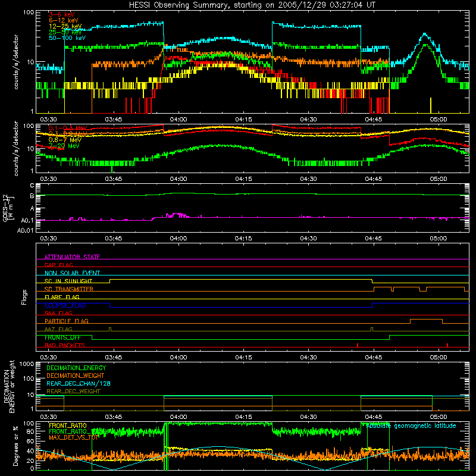Click the 80 tick label on bottom plot
This screenshot has height=476, width=476.
coord(30,431)
